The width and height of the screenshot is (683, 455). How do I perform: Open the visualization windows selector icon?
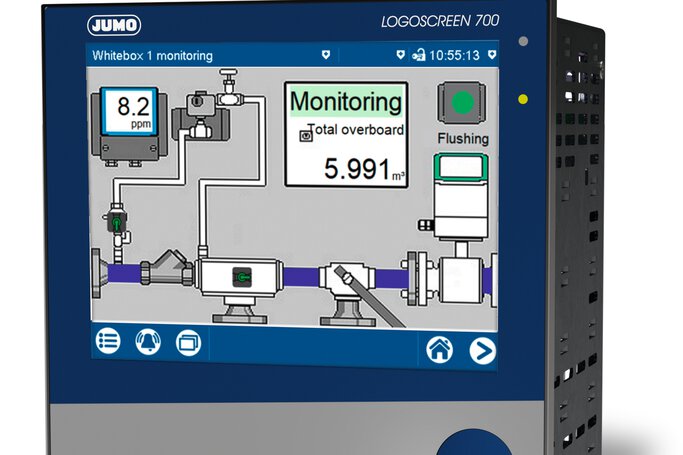tap(189, 343)
